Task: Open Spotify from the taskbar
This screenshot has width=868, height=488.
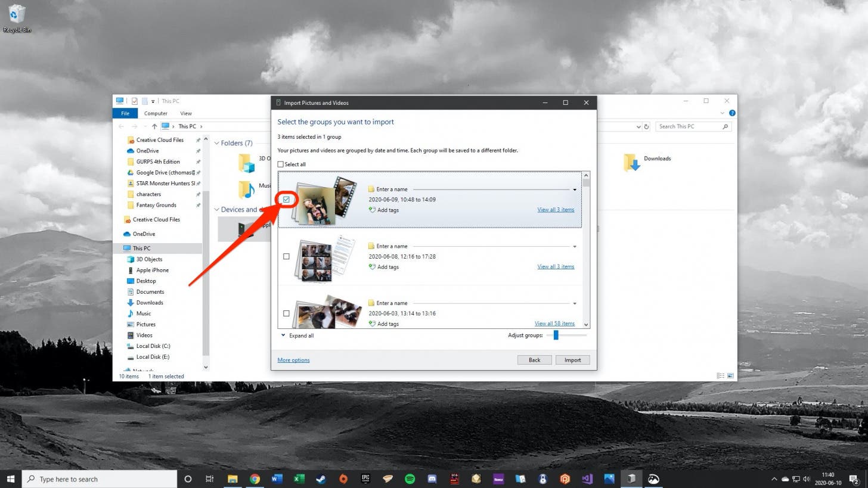Action: [x=410, y=478]
